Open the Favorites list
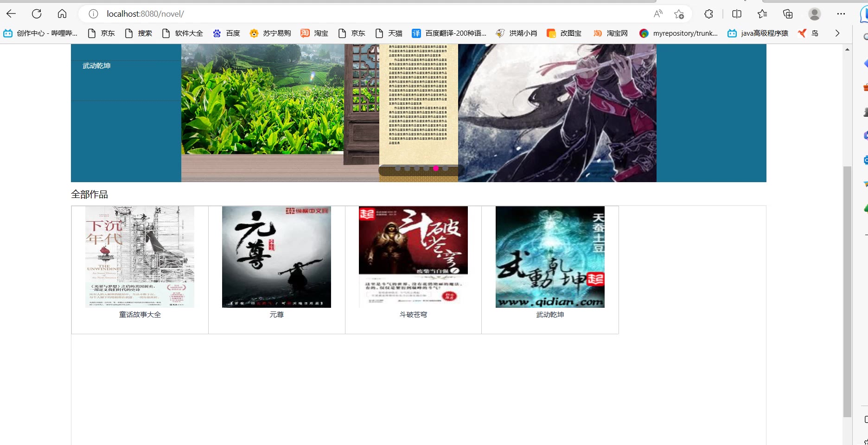The image size is (868, 445). pos(762,14)
